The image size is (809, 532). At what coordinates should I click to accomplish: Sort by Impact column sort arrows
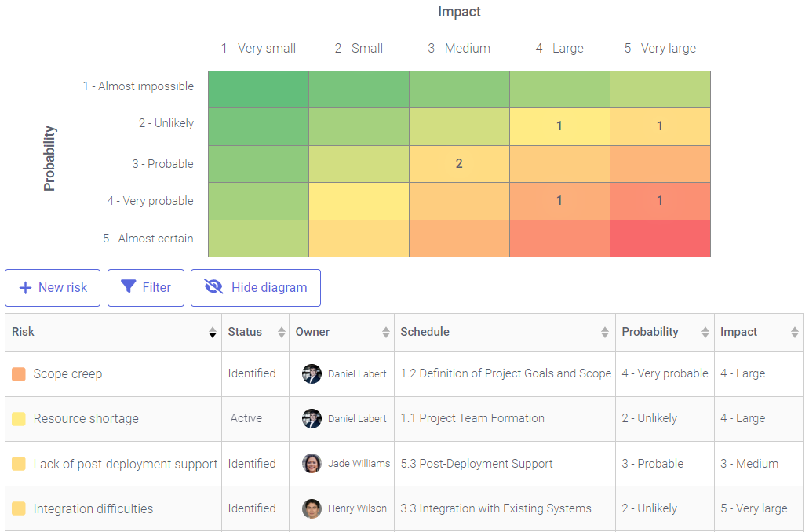(x=794, y=333)
